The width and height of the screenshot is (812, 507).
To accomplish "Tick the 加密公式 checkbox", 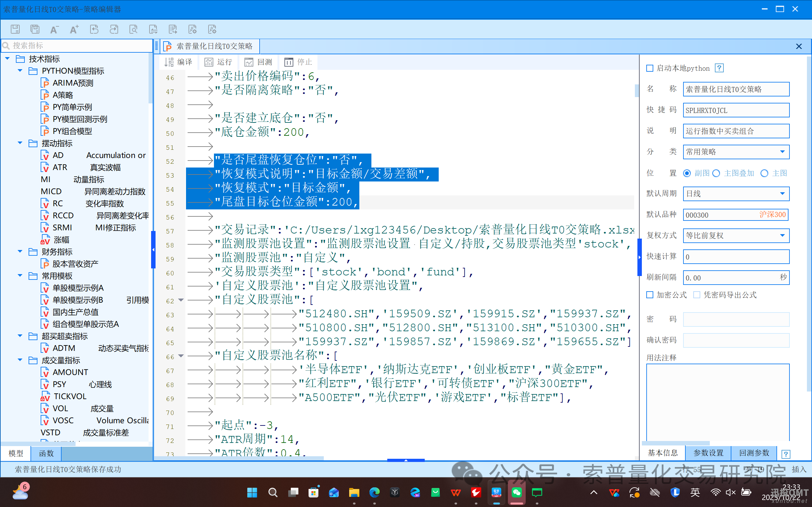I will click(650, 295).
